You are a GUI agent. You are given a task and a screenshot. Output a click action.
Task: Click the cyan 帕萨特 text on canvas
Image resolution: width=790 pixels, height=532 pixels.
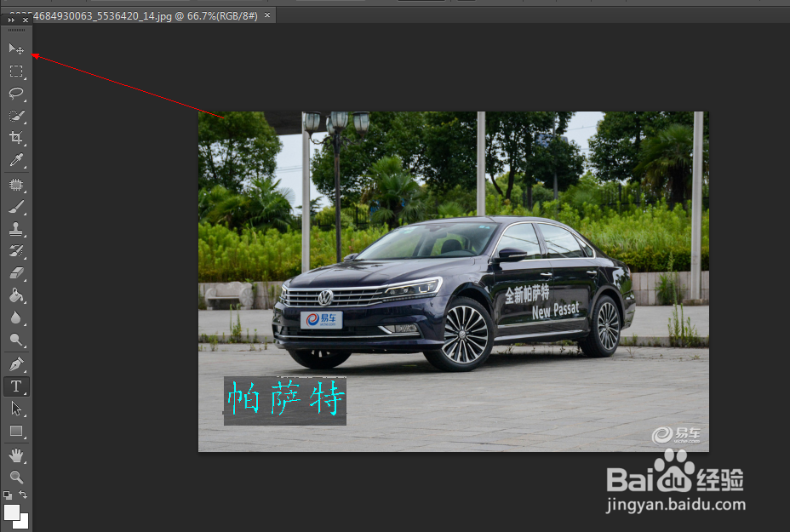pos(286,398)
